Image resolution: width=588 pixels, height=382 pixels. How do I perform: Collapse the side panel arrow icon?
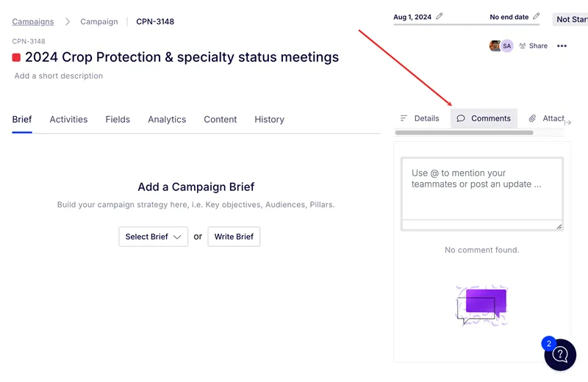pyautogui.click(x=567, y=123)
